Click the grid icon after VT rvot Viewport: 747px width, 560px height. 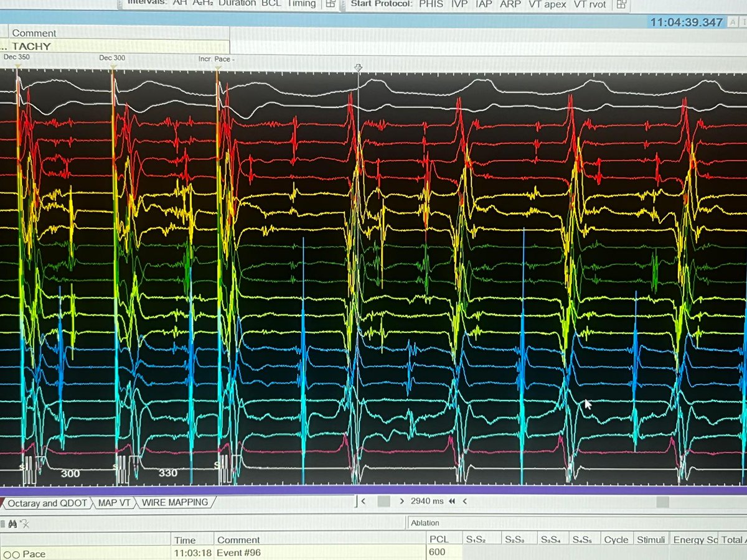[x=620, y=4]
